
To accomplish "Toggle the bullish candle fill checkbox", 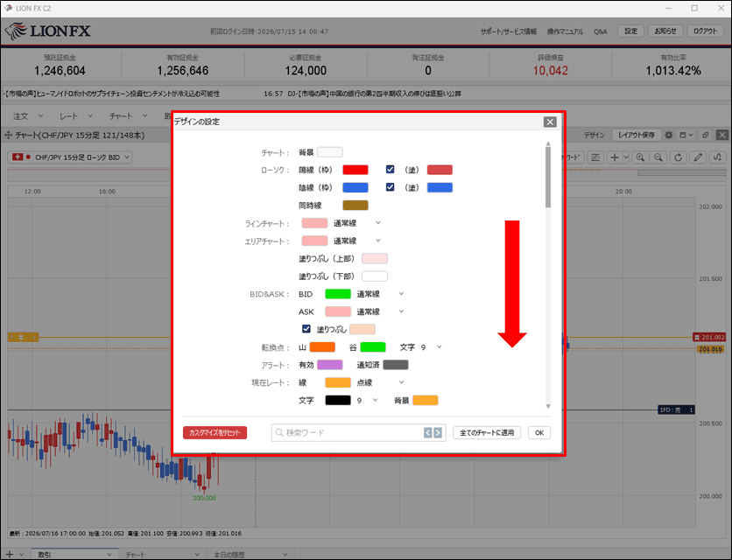I will [x=390, y=170].
